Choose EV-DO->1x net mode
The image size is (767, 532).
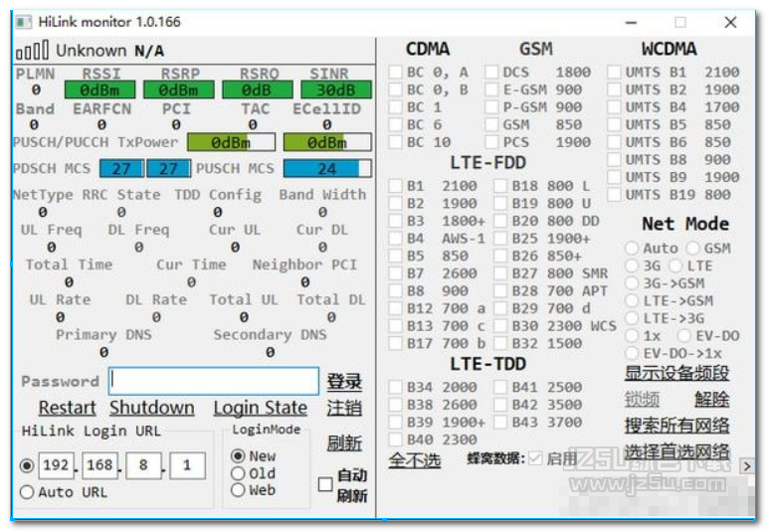[x=632, y=353]
